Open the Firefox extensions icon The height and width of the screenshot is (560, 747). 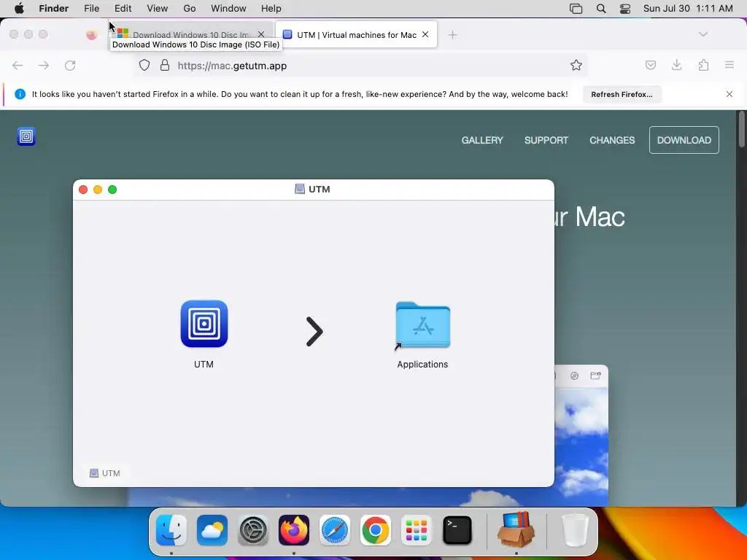click(703, 65)
